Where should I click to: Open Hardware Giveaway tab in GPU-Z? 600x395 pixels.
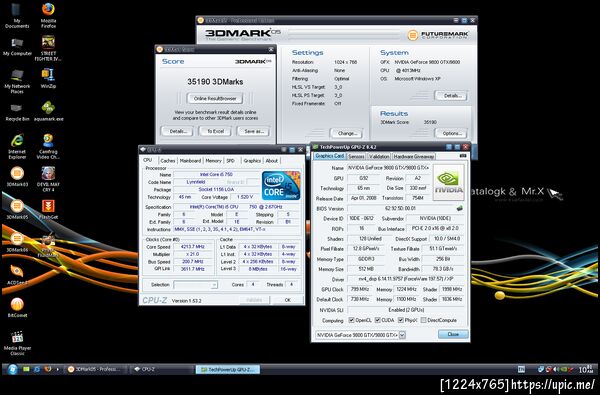tap(413, 157)
